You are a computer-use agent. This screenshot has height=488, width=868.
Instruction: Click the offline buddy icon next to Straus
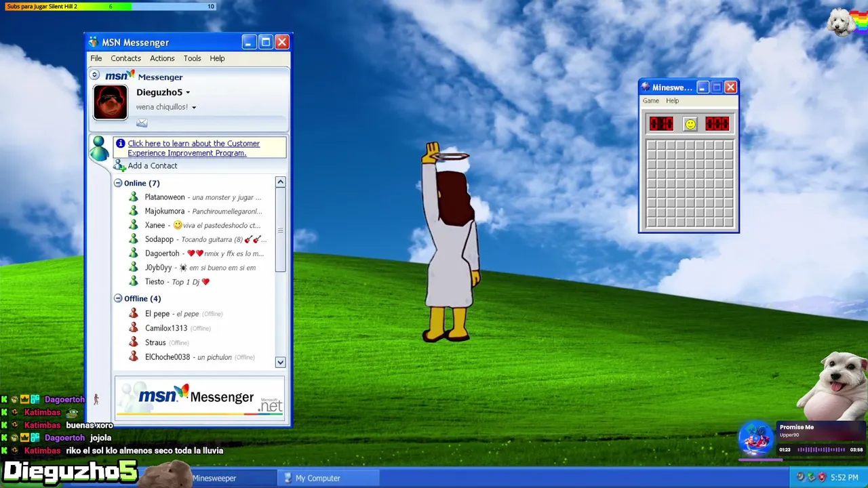(x=134, y=342)
